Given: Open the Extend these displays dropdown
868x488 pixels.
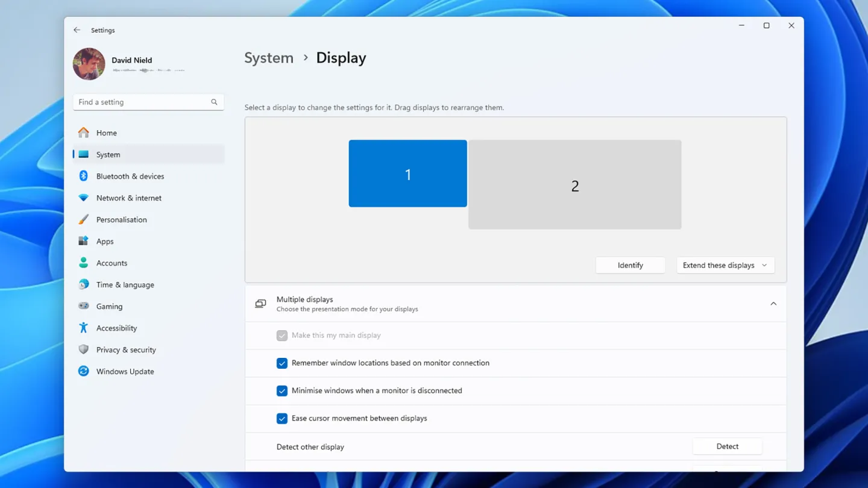Looking at the screenshot, I should (x=725, y=265).
